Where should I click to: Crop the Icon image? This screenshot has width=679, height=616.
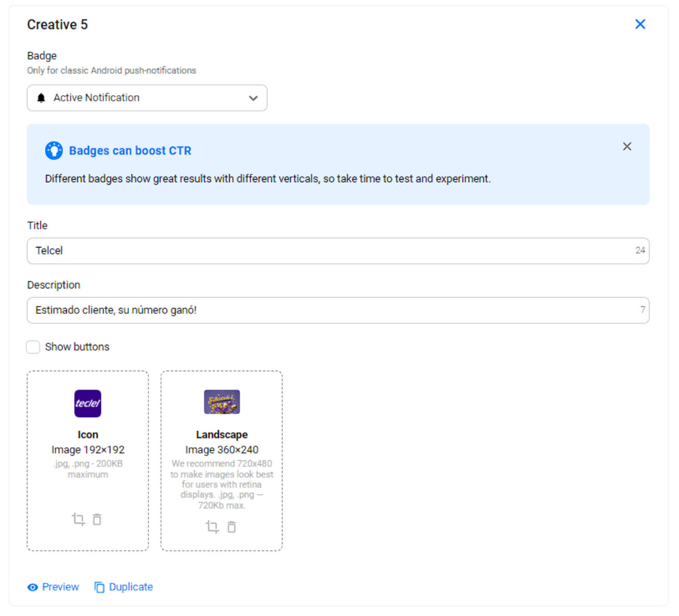pyautogui.click(x=78, y=519)
